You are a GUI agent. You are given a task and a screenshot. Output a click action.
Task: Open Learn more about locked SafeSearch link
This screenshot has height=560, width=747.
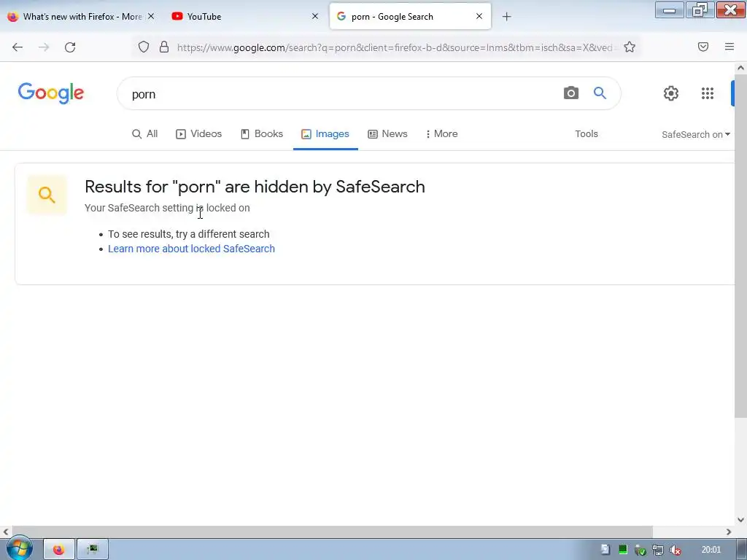pos(191,249)
